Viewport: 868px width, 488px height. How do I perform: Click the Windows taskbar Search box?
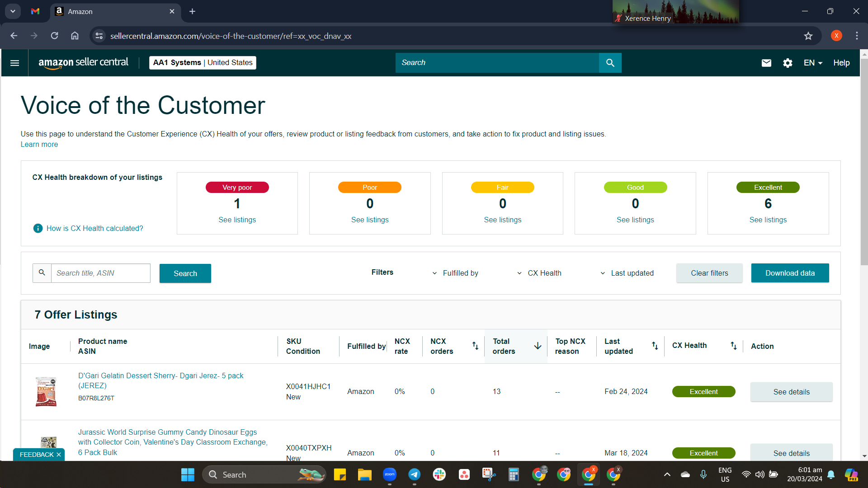(x=264, y=474)
